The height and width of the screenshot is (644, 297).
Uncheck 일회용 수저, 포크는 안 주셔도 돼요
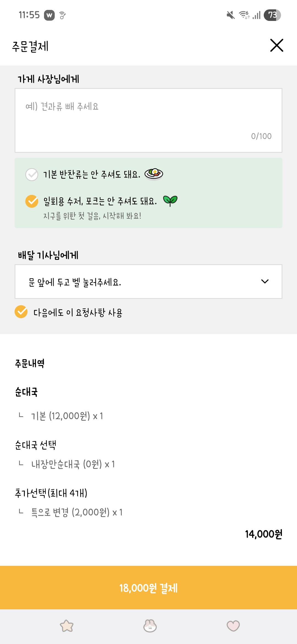pyautogui.click(x=32, y=201)
